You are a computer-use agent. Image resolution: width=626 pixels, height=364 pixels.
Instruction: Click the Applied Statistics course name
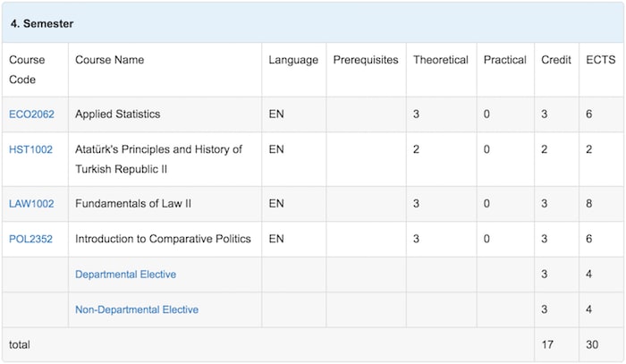click(x=117, y=114)
